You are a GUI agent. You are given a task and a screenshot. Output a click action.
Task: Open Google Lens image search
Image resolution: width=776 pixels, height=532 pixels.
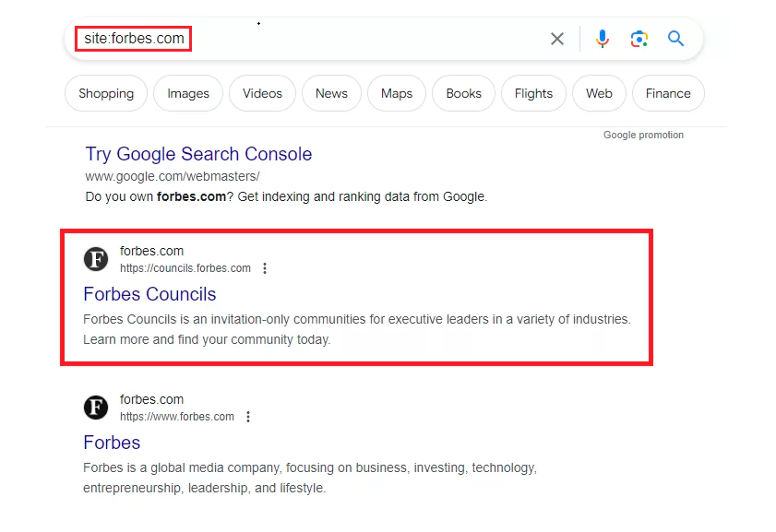tap(639, 39)
